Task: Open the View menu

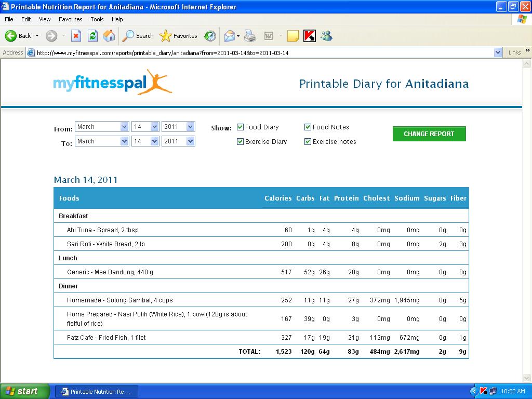Action: click(45, 19)
